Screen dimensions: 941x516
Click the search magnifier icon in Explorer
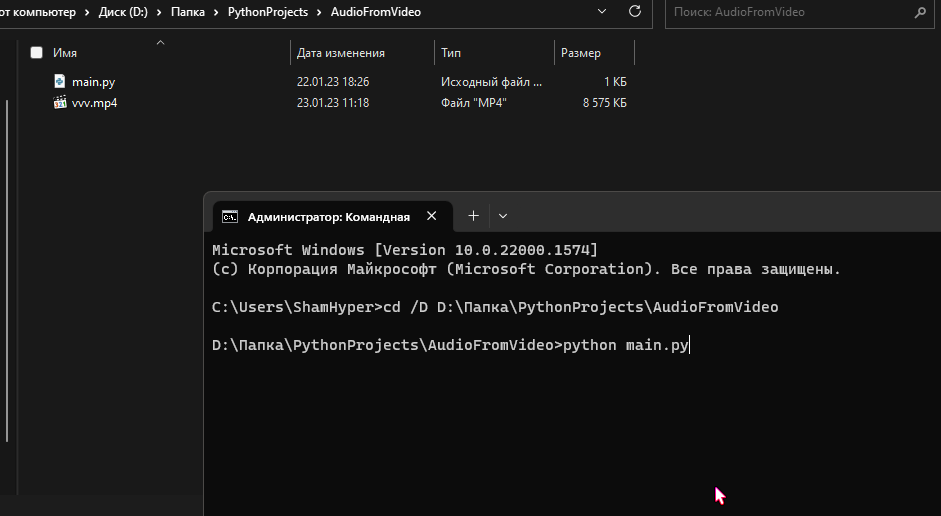click(920, 12)
